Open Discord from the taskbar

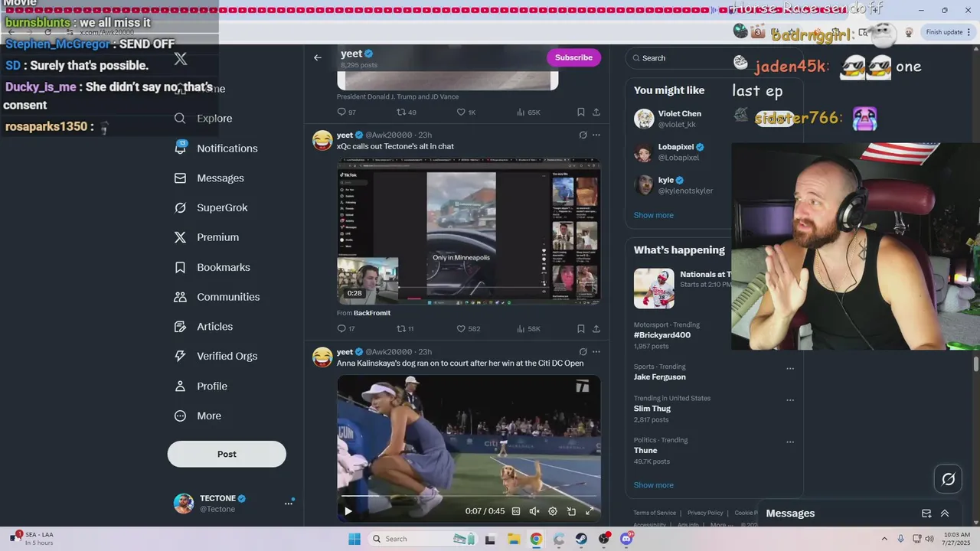(x=627, y=539)
